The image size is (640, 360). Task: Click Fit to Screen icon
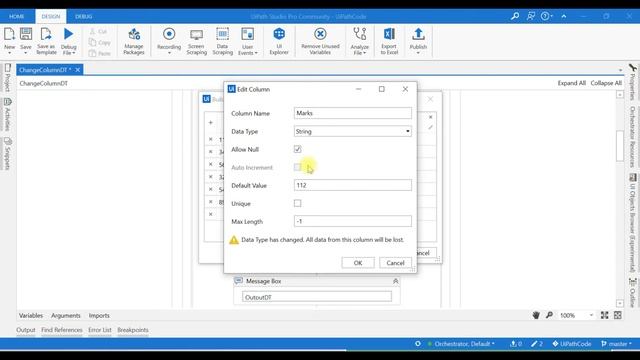point(604,315)
